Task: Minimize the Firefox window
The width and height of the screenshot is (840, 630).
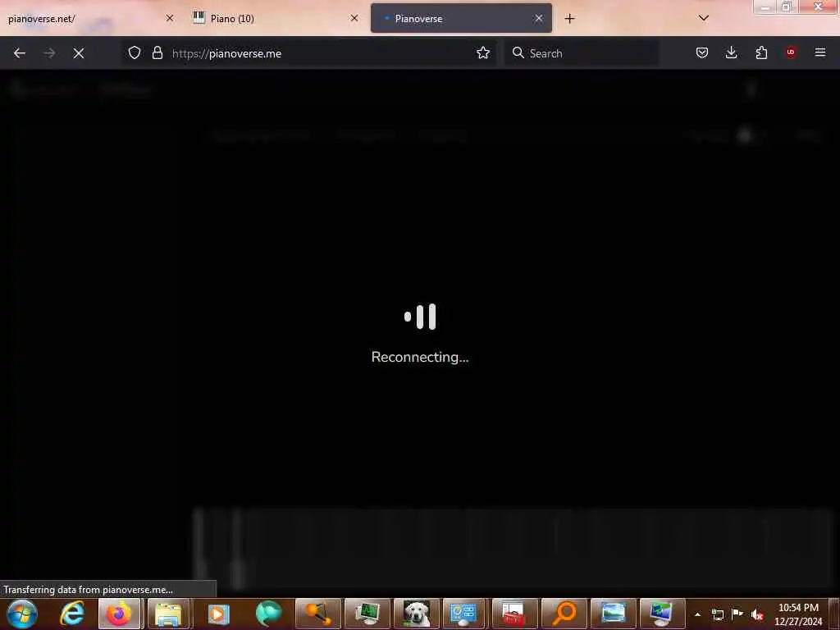Action: click(x=765, y=7)
